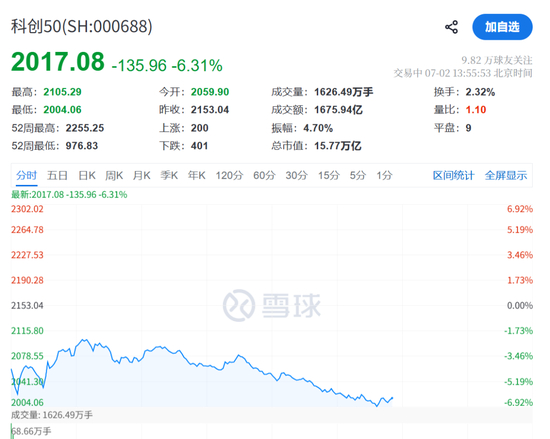
Task: Switch to 60分 interval
Action: pos(264,175)
